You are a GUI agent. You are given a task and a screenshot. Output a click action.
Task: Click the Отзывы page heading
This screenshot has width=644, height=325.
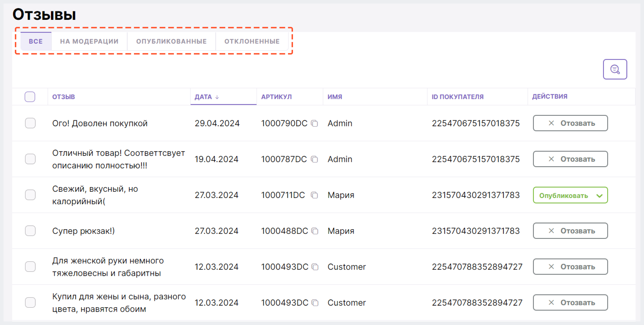click(x=44, y=14)
